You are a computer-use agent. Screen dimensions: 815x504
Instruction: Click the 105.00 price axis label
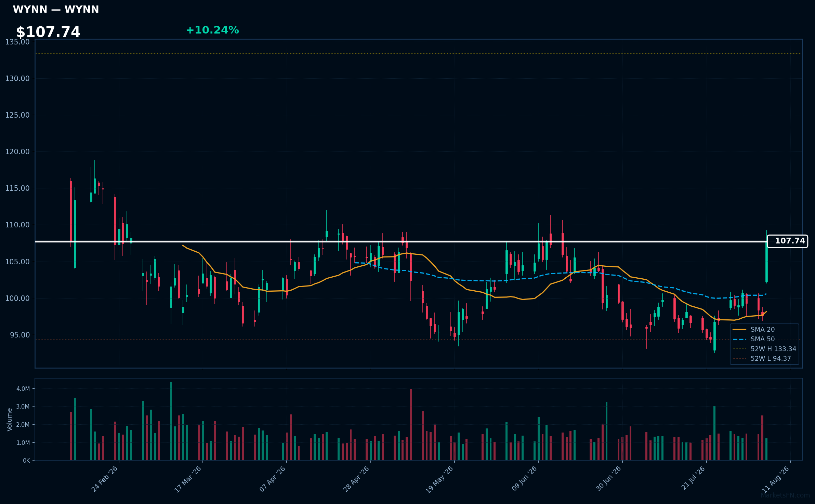tap(17, 262)
